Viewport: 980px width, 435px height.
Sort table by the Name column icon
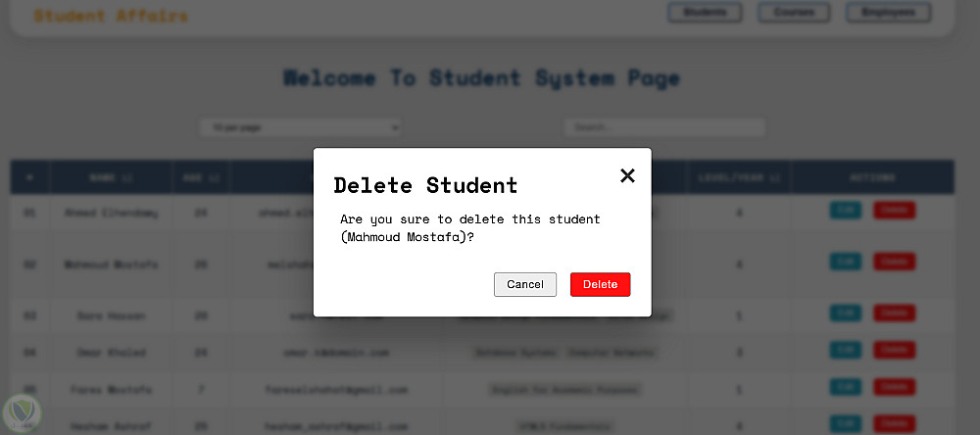coord(126,178)
